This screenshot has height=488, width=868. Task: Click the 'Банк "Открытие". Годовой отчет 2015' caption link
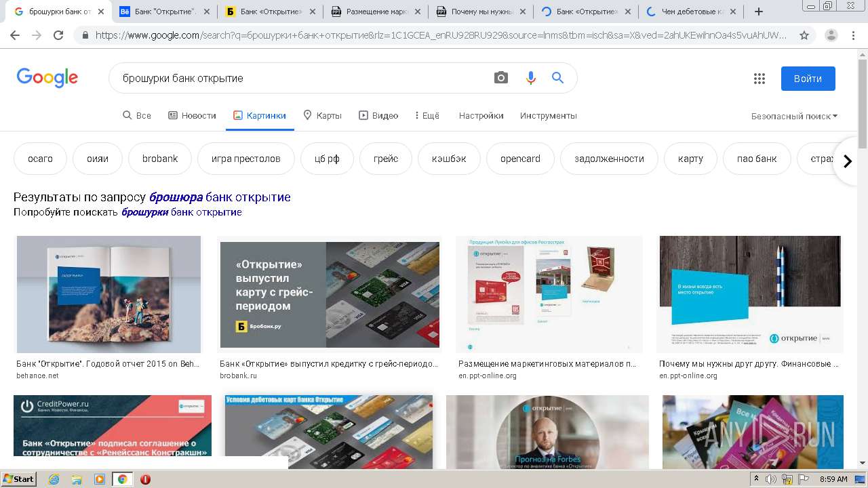[108, 364]
